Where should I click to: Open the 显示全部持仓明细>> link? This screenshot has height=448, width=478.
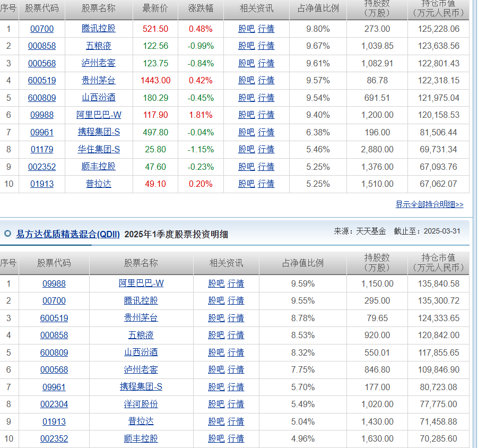[x=429, y=204]
